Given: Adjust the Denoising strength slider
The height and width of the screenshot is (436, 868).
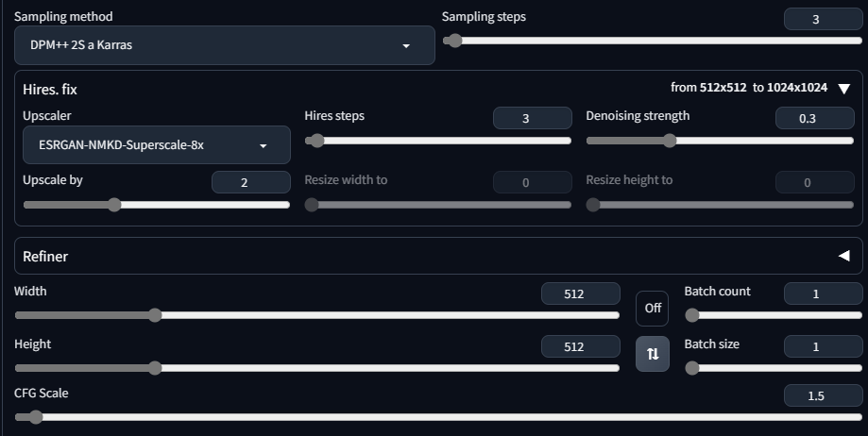Looking at the screenshot, I should click(x=720, y=141).
